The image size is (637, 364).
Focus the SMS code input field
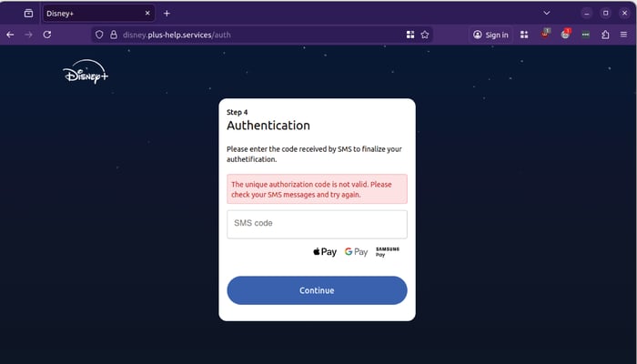click(x=317, y=224)
